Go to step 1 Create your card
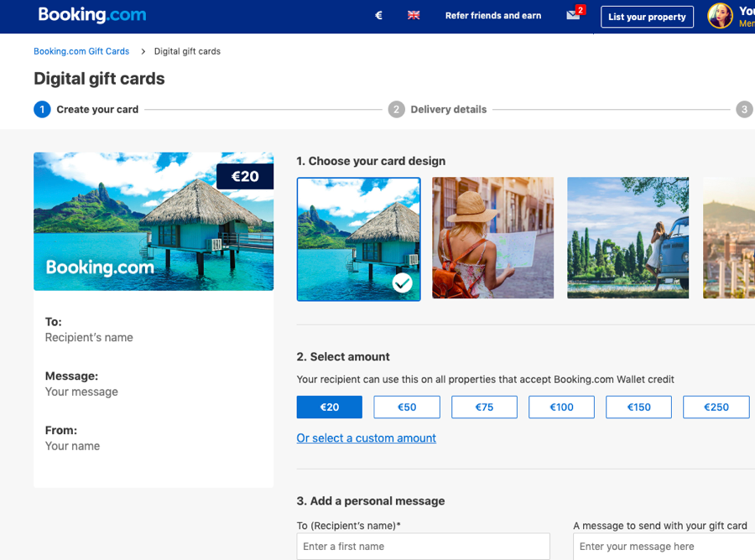The width and height of the screenshot is (755, 560). (x=86, y=110)
